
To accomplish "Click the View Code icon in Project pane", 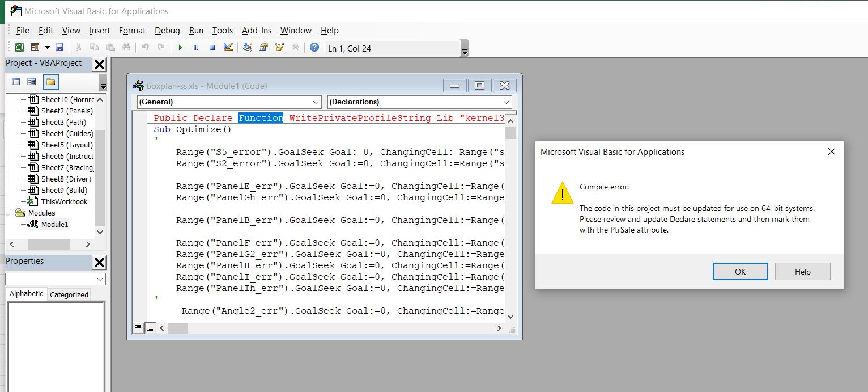I will tap(16, 82).
